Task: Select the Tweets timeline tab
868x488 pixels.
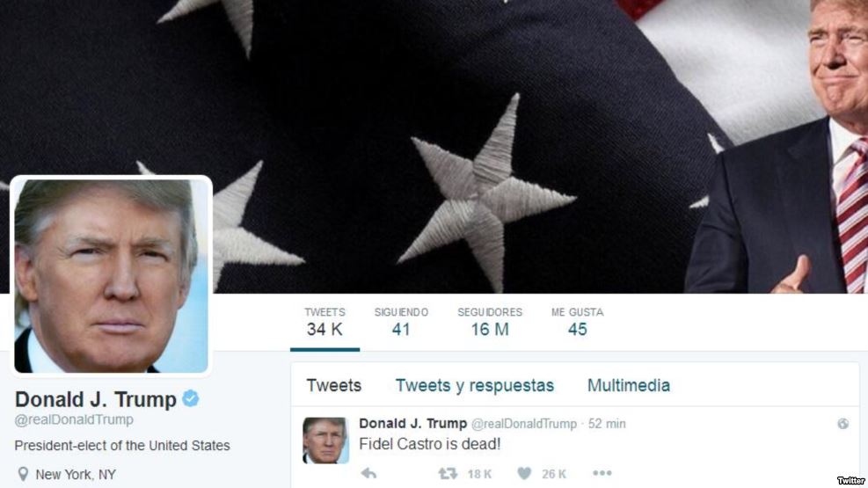Action: [x=334, y=386]
